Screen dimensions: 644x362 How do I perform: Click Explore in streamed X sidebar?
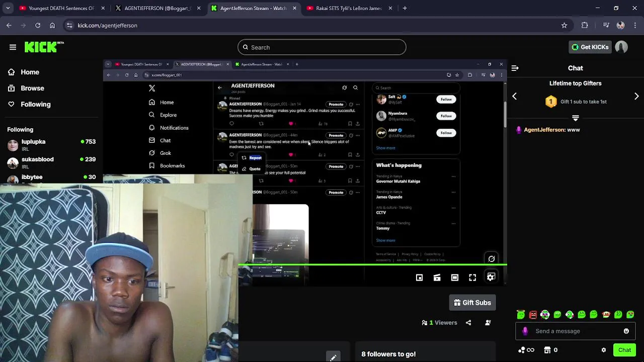[163, 115]
